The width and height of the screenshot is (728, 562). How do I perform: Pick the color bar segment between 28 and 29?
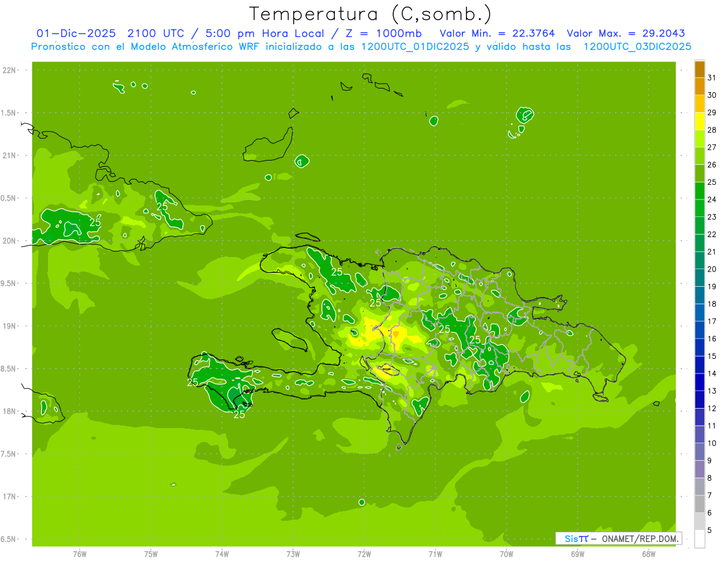[699, 121]
